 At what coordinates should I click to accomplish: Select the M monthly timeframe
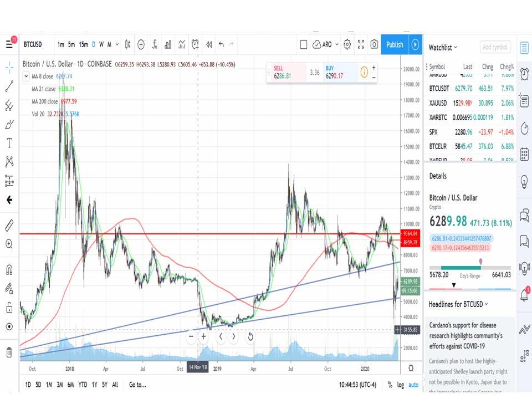[x=109, y=44]
